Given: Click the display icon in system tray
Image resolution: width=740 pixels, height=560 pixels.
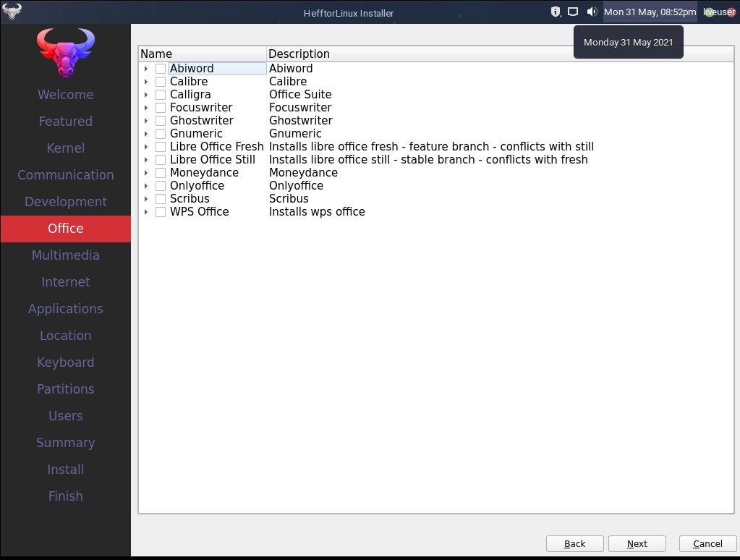Looking at the screenshot, I should click(x=573, y=12).
